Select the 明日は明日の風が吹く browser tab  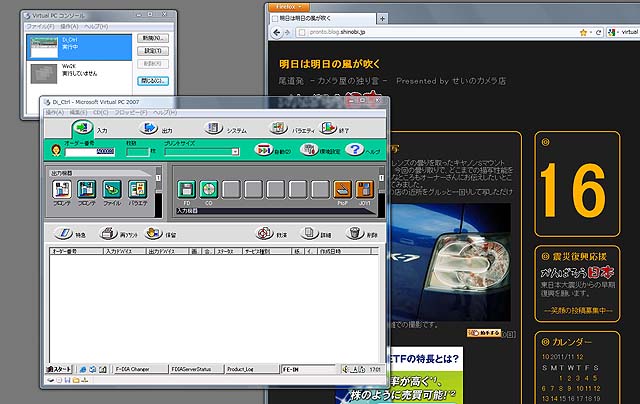322,18
